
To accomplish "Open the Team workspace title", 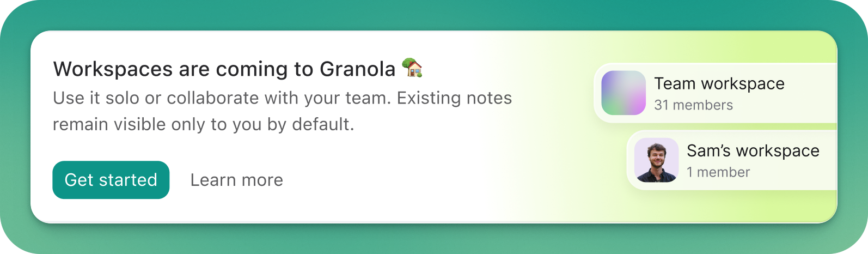I will point(719,83).
